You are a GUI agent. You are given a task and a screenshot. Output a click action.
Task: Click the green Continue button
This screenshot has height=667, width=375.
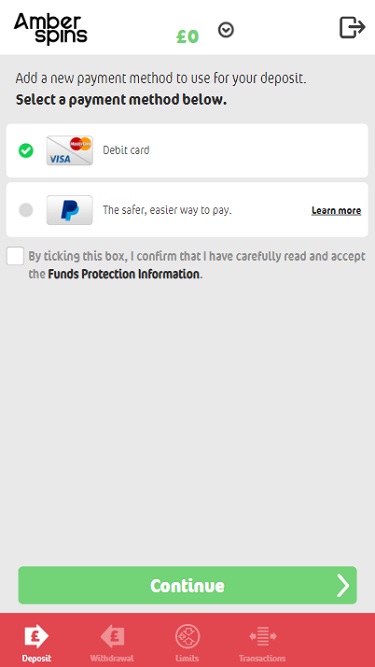188,585
